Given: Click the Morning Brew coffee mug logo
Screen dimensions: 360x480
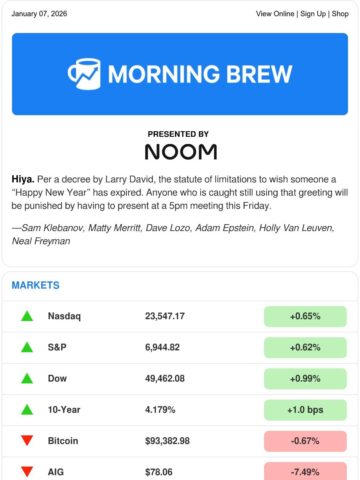Looking at the screenshot, I should coord(84,74).
